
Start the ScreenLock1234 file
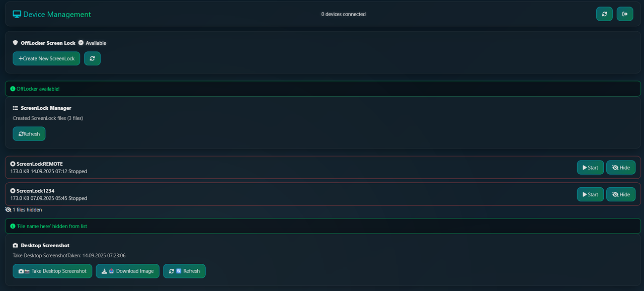pos(590,194)
